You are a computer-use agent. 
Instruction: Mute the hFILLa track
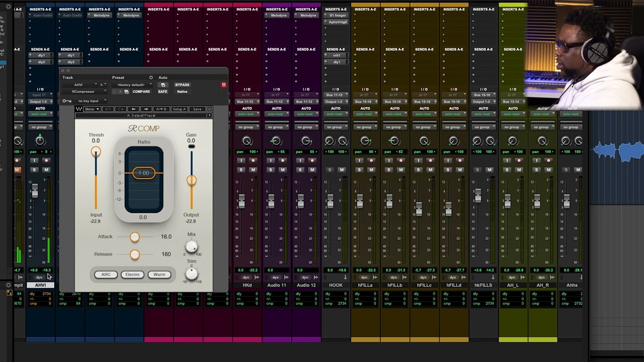tap(371, 170)
